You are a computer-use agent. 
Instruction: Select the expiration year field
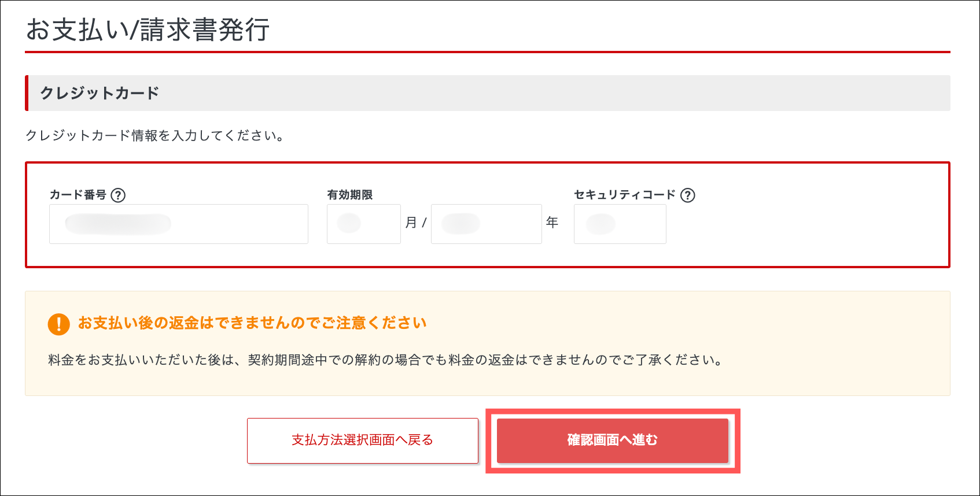pos(487,224)
